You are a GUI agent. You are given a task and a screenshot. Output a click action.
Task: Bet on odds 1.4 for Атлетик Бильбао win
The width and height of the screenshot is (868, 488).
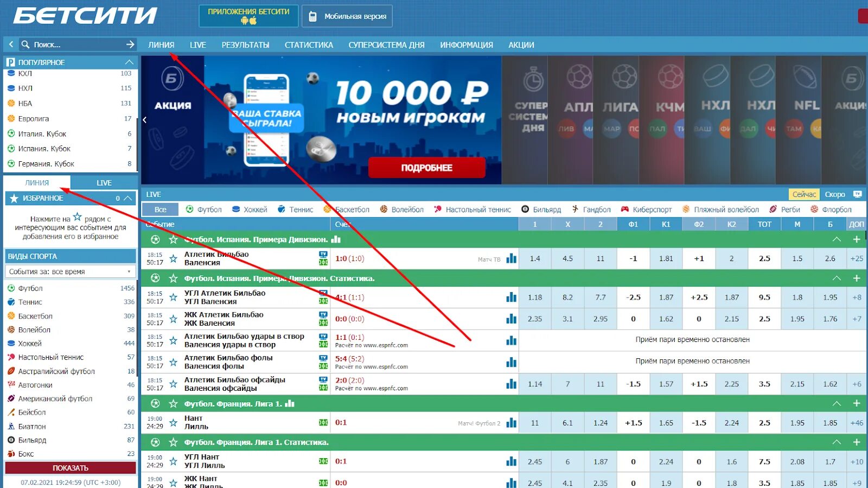click(x=535, y=258)
